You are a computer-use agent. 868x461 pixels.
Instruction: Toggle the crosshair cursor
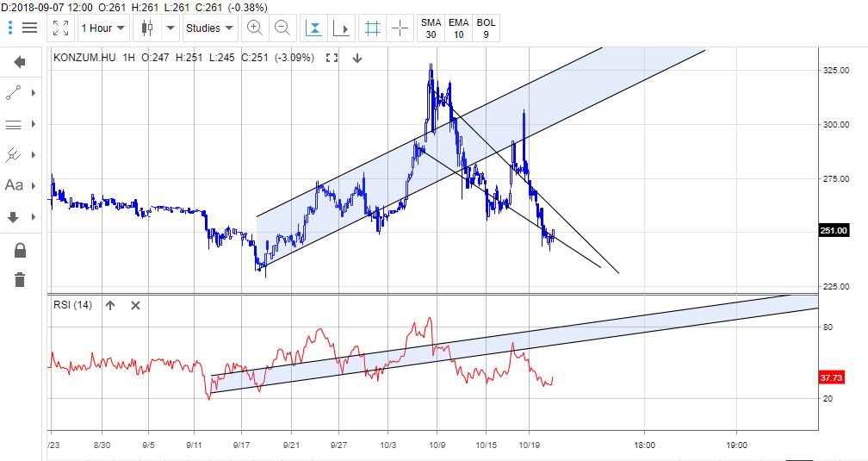pos(400,28)
